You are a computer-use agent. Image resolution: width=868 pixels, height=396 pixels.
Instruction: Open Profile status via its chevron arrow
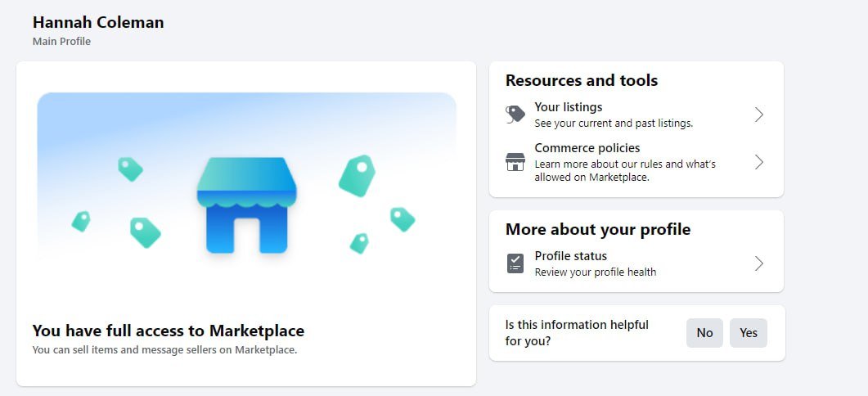[759, 263]
